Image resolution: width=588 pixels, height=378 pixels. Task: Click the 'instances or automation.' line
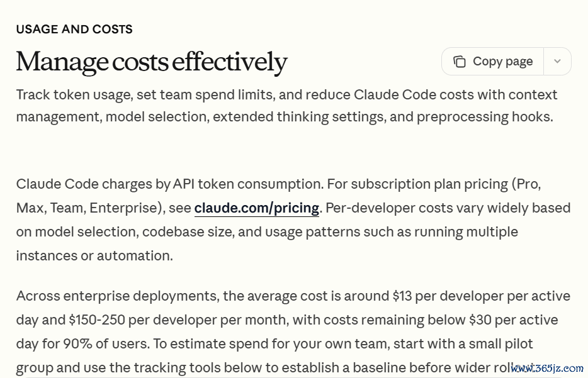94,256
